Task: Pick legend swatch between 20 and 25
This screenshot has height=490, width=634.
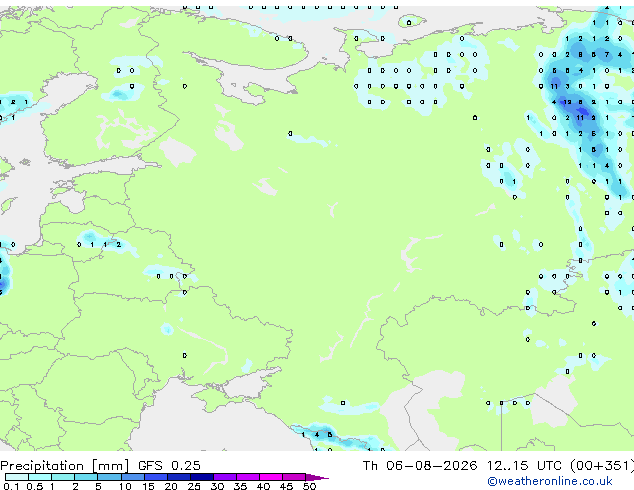Action: coord(179,477)
